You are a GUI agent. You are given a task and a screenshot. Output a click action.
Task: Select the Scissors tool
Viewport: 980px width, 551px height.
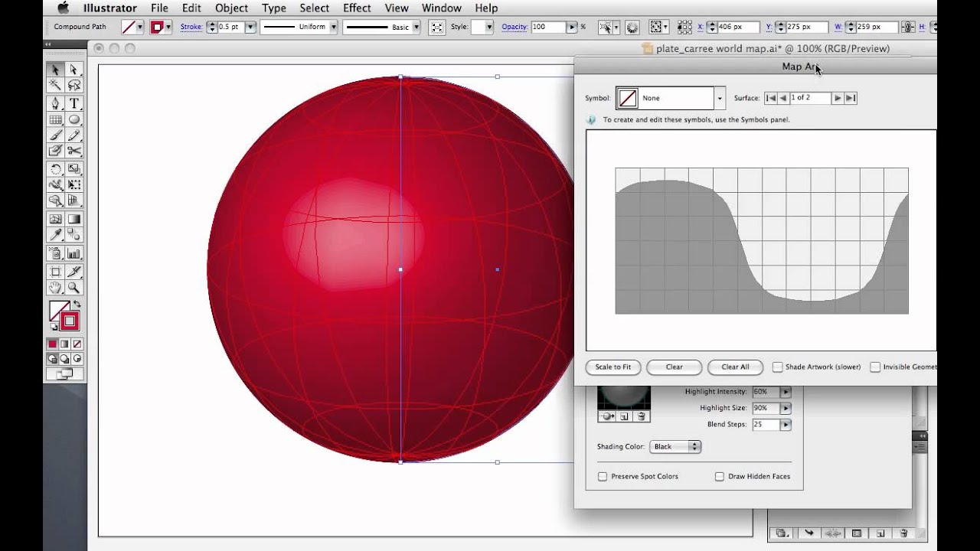(73, 152)
